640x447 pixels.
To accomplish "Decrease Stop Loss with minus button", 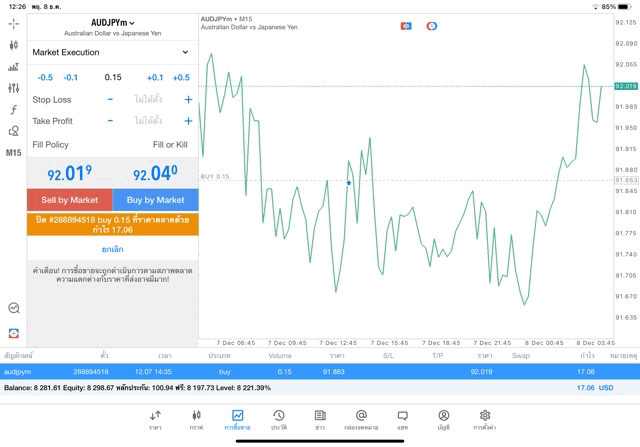I will pyautogui.click(x=110, y=99).
